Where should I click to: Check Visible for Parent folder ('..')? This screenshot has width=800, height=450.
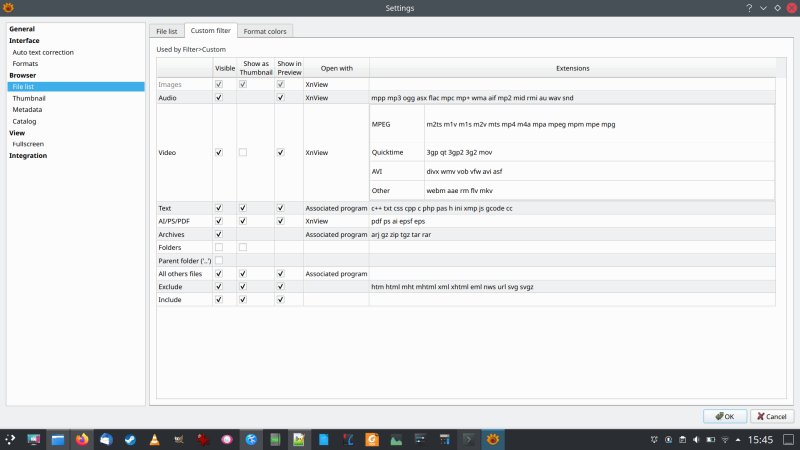(x=219, y=260)
